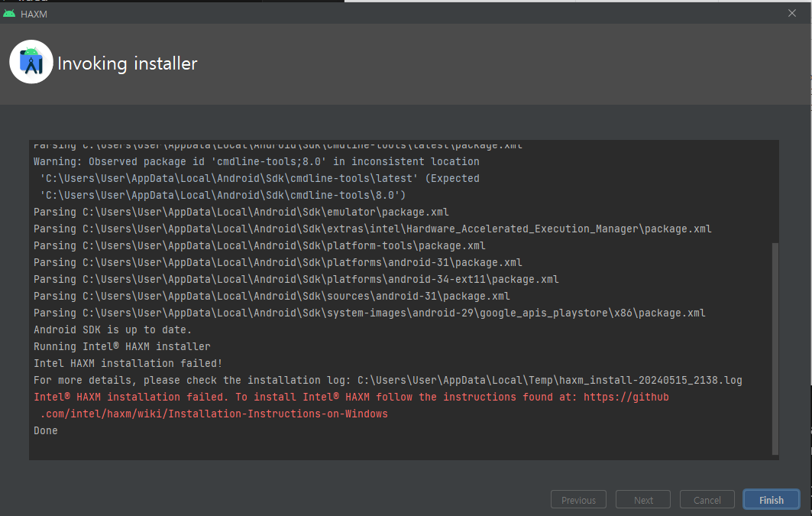Viewport: 812px width, 516px height.
Task: Click the android-34-ext11 parsing line
Action: pyautogui.click(x=296, y=279)
